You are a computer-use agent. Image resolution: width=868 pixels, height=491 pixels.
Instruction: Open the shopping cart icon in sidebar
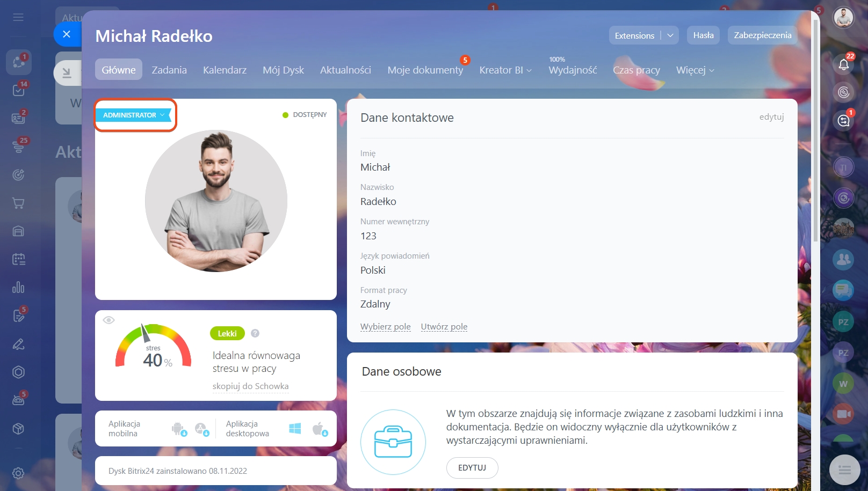click(x=18, y=203)
